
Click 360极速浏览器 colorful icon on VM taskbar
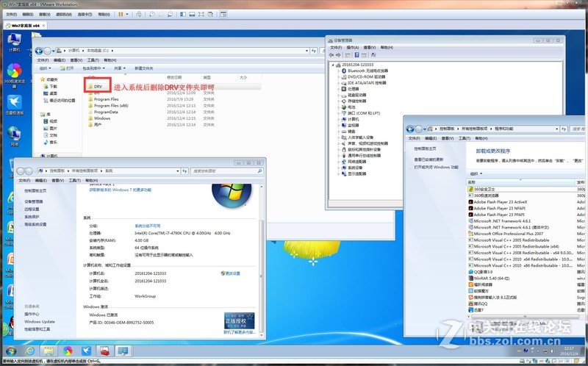coord(68,351)
